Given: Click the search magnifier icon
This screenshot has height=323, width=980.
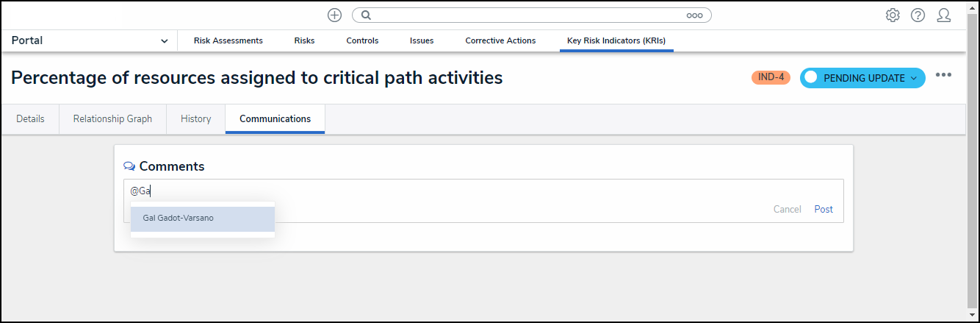Looking at the screenshot, I should 366,15.
